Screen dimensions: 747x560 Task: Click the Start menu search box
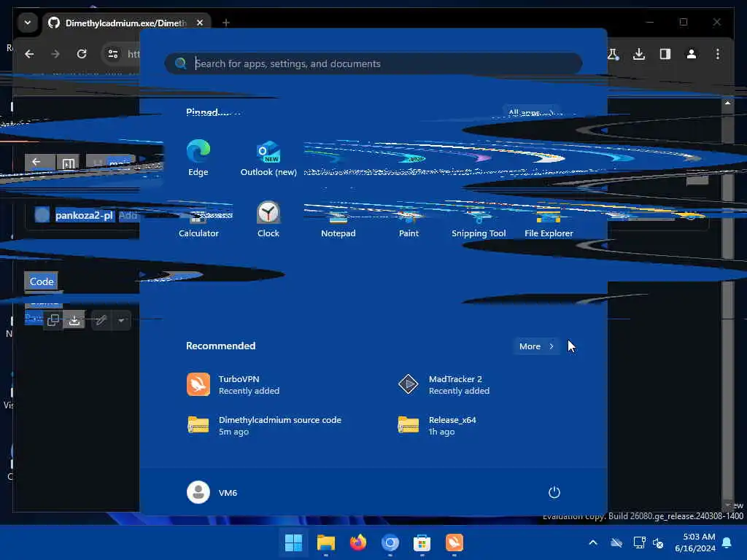(x=373, y=63)
